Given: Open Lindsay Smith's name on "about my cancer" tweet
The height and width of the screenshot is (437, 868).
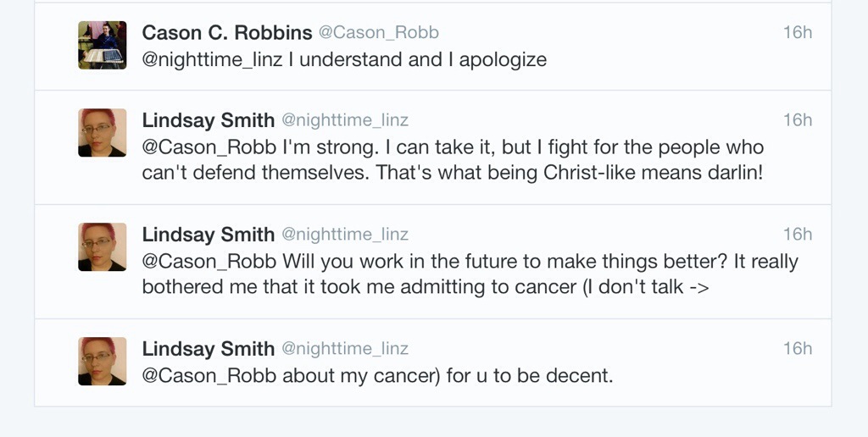Looking at the screenshot, I should (208, 349).
